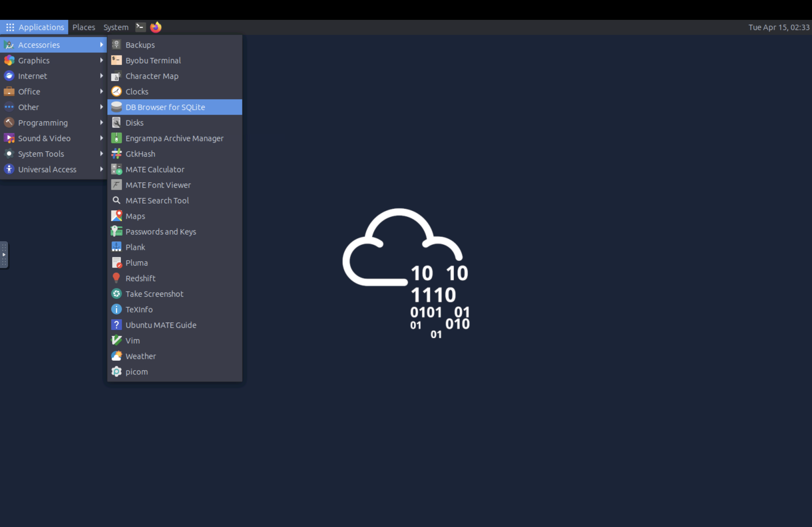Click the picom gear icon

[116, 372]
